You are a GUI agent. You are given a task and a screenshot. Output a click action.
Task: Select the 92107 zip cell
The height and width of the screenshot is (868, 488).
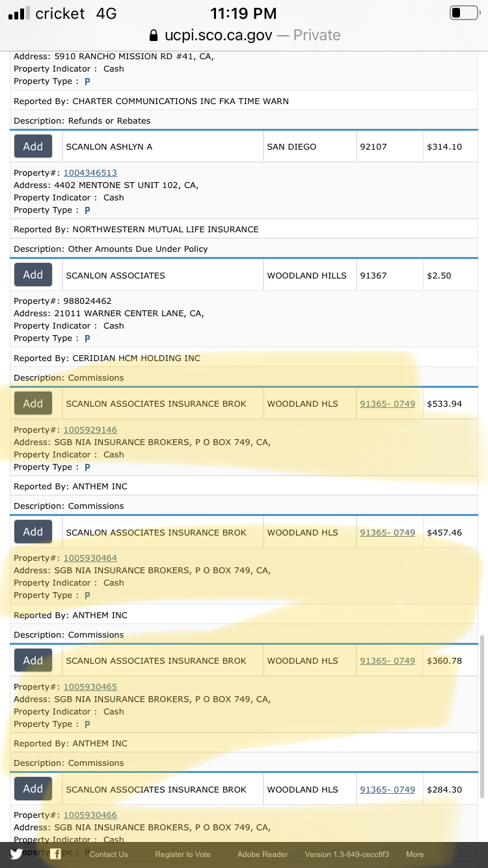[389, 146]
